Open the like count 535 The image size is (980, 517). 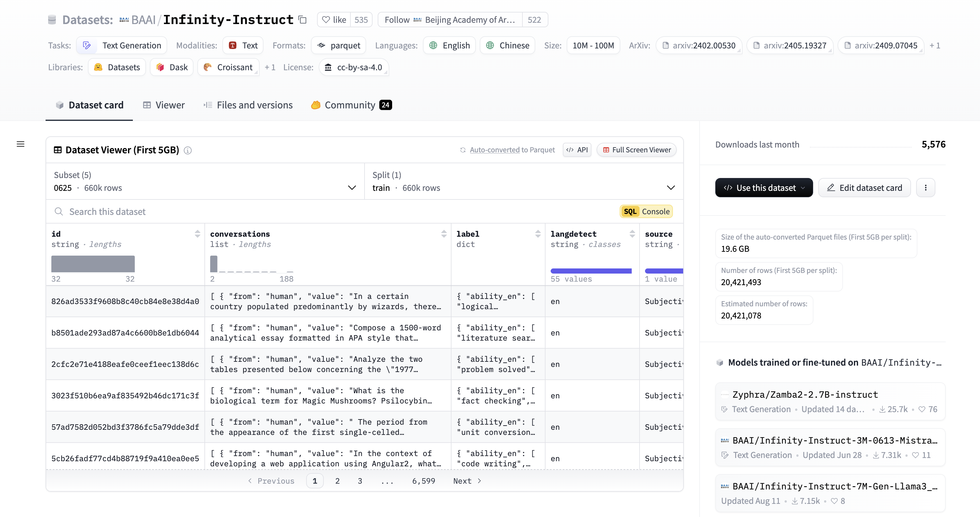(x=361, y=20)
